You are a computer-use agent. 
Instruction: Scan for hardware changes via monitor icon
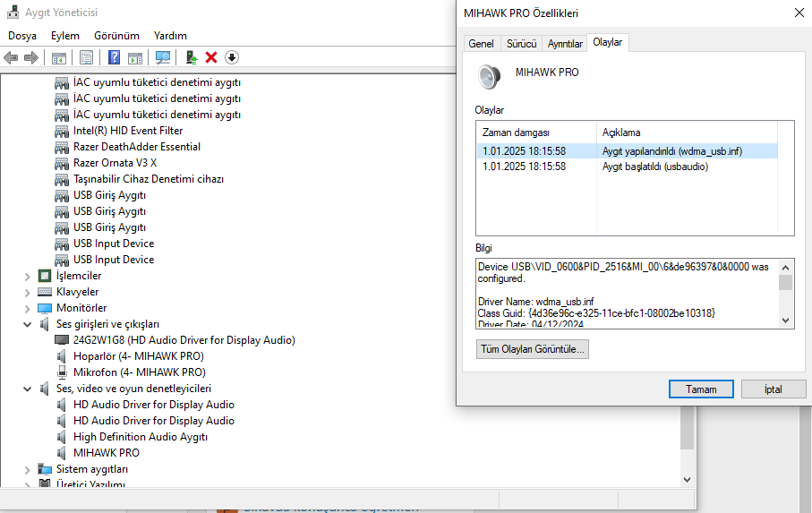[163, 57]
